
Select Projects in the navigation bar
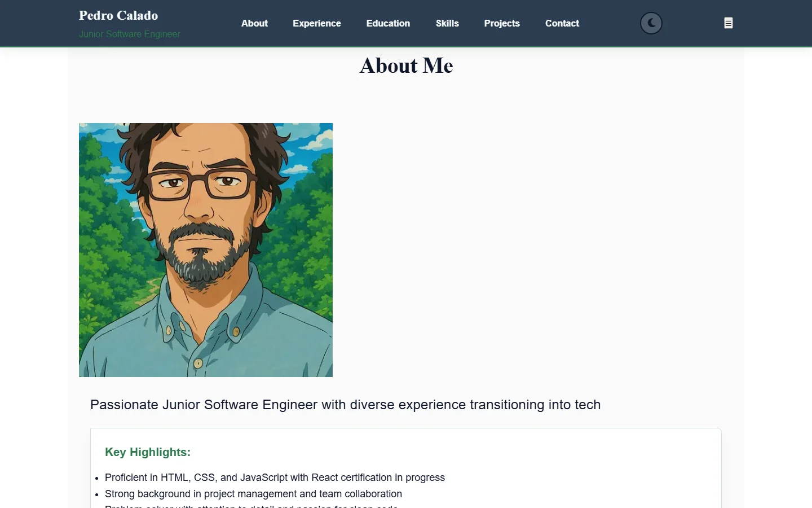click(x=502, y=23)
